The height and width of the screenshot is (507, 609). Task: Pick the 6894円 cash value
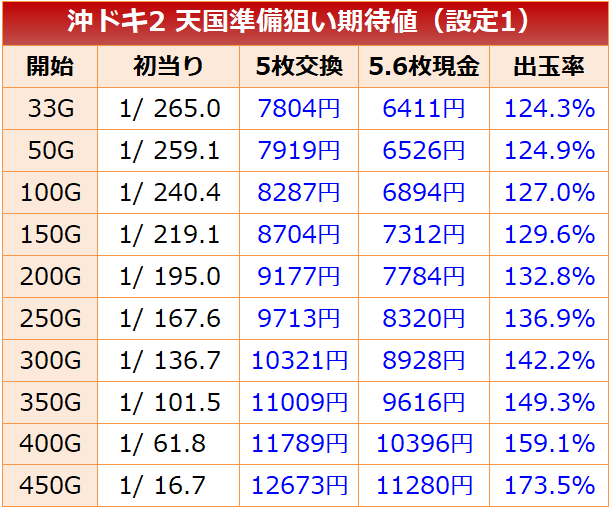[x=424, y=192]
